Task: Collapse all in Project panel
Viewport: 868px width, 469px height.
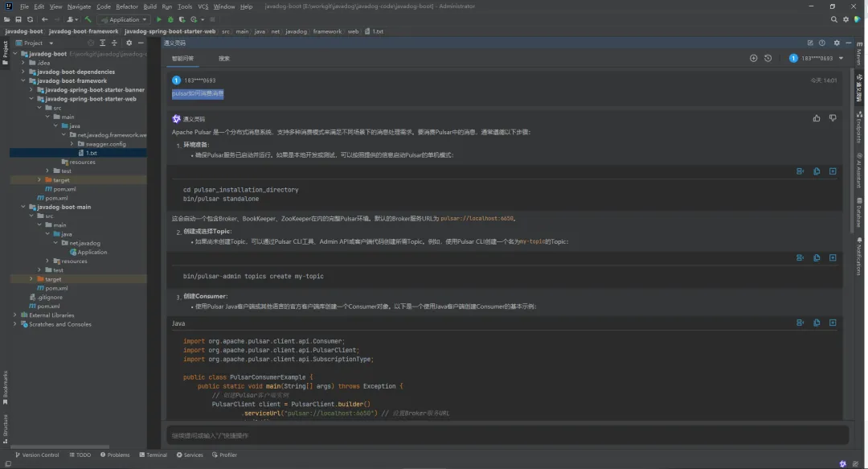Action: pos(114,43)
